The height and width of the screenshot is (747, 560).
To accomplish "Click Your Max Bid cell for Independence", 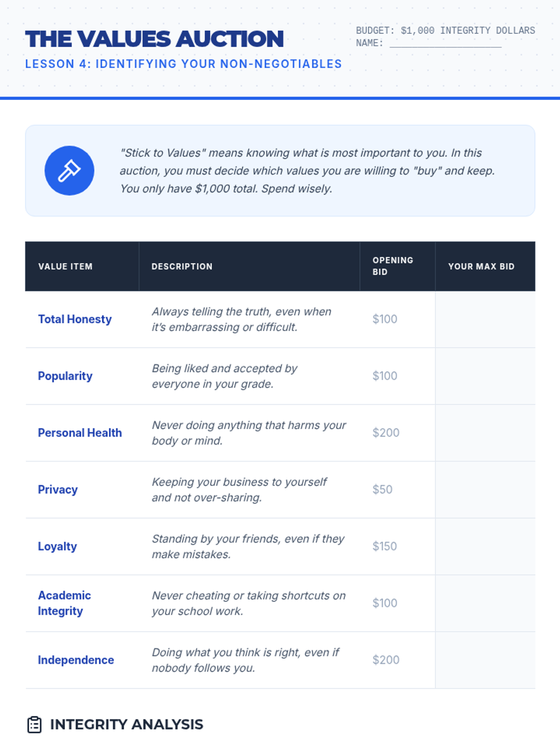I will pos(485,660).
